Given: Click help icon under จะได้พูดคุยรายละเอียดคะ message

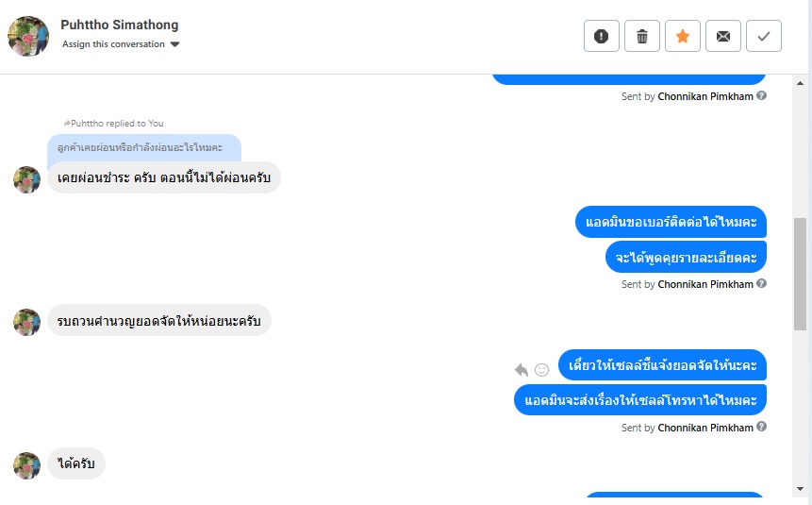Looking at the screenshot, I should click(x=761, y=283).
